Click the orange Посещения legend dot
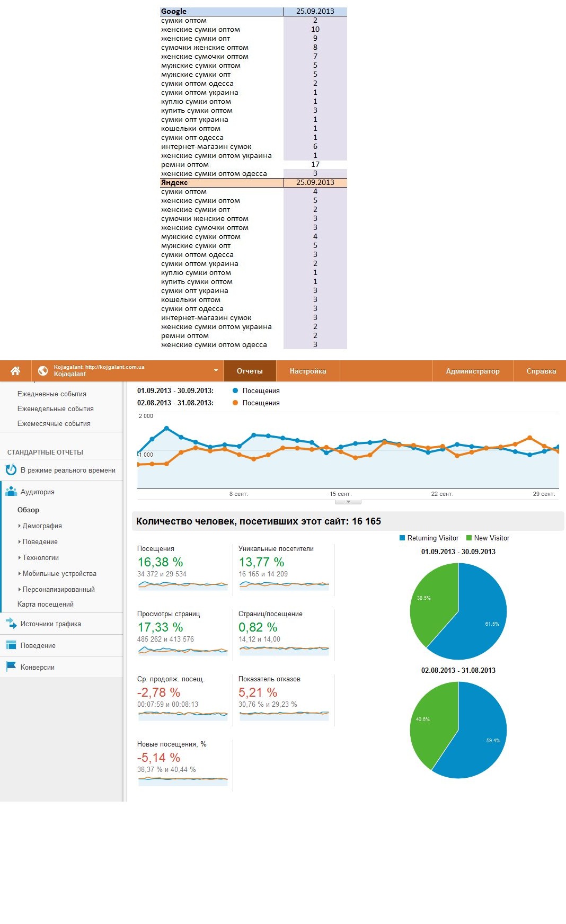Screen dimensions: 566x924 click(x=235, y=403)
